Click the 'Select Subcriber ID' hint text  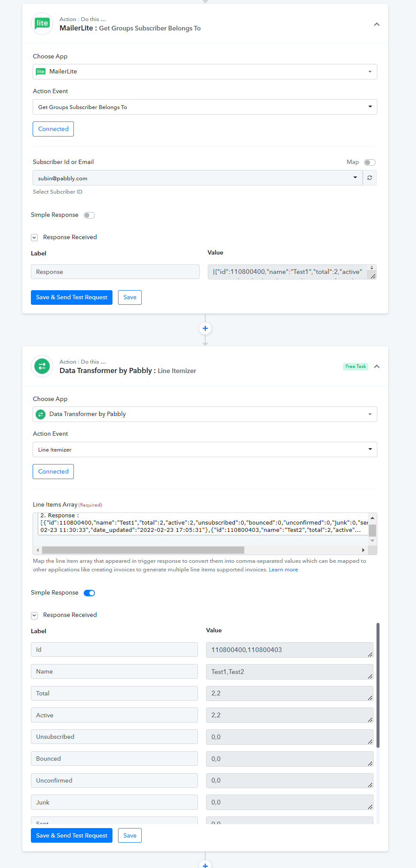click(x=58, y=192)
